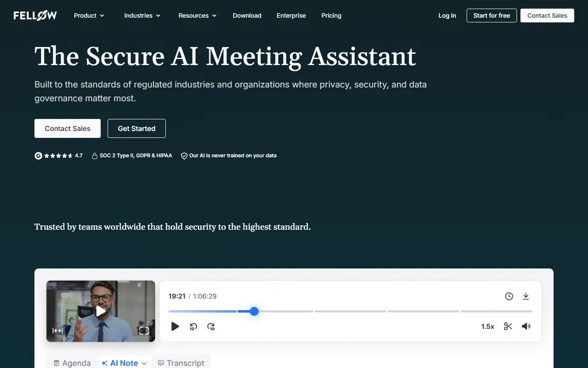Download the recording
588x368 pixels.
526,296
